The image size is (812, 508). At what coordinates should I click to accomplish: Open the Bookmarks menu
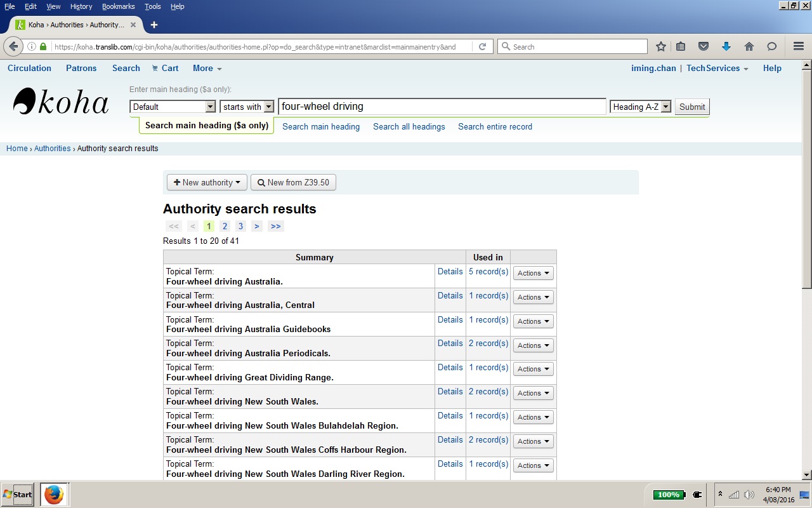coord(118,6)
